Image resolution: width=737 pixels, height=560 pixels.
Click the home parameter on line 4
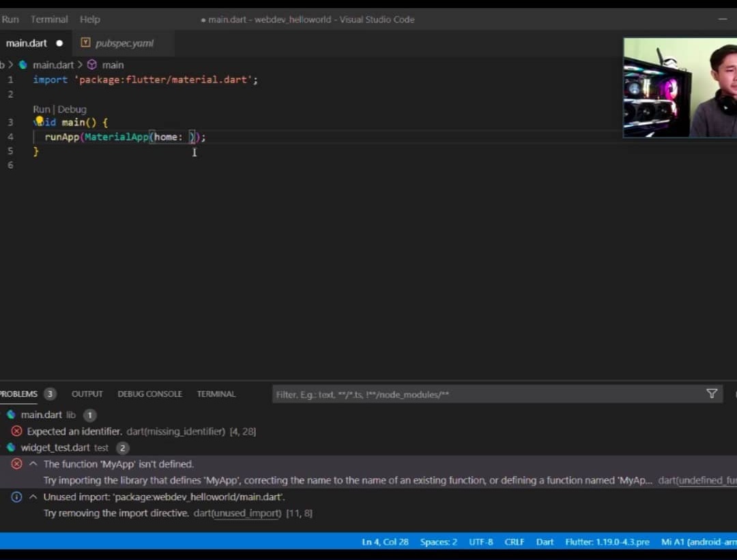point(165,136)
